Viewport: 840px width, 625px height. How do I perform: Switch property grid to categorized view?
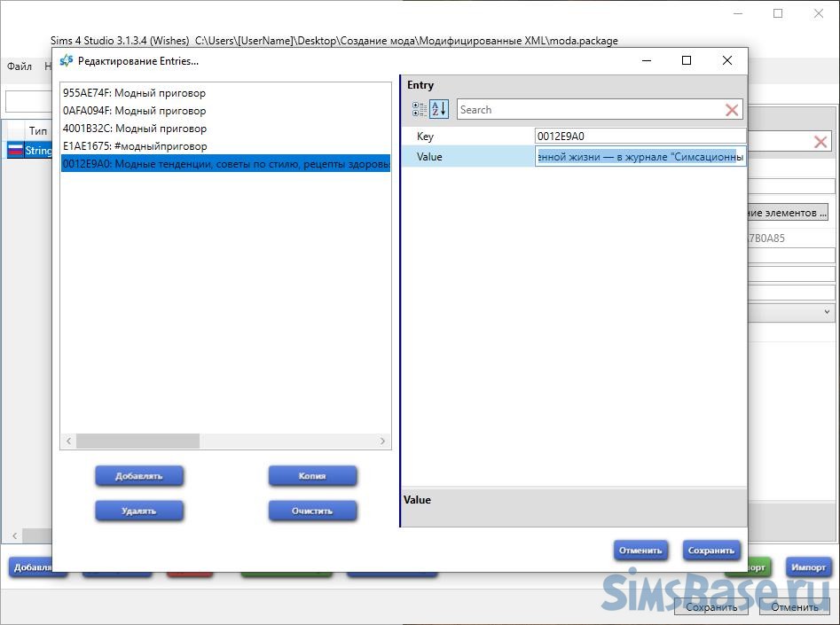click(x=419, y=109)
